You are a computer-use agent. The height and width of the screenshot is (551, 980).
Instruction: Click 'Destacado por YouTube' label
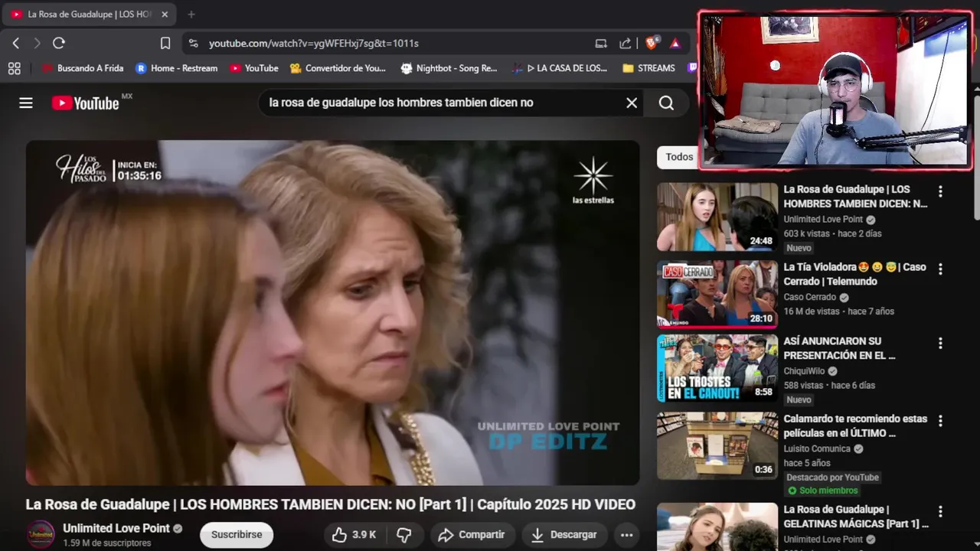pyautogui.click(x=832, y=477)
